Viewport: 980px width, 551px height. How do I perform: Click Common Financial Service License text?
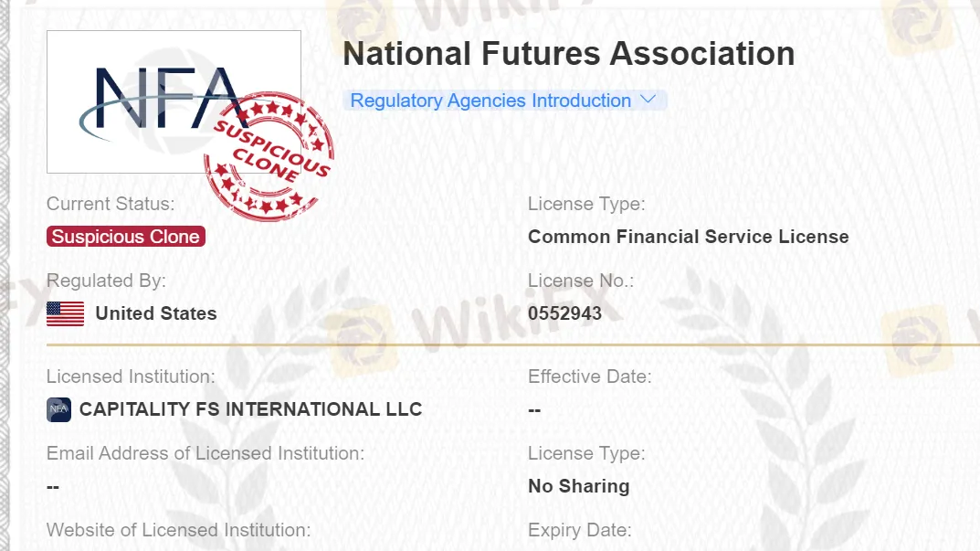[688, 237]
